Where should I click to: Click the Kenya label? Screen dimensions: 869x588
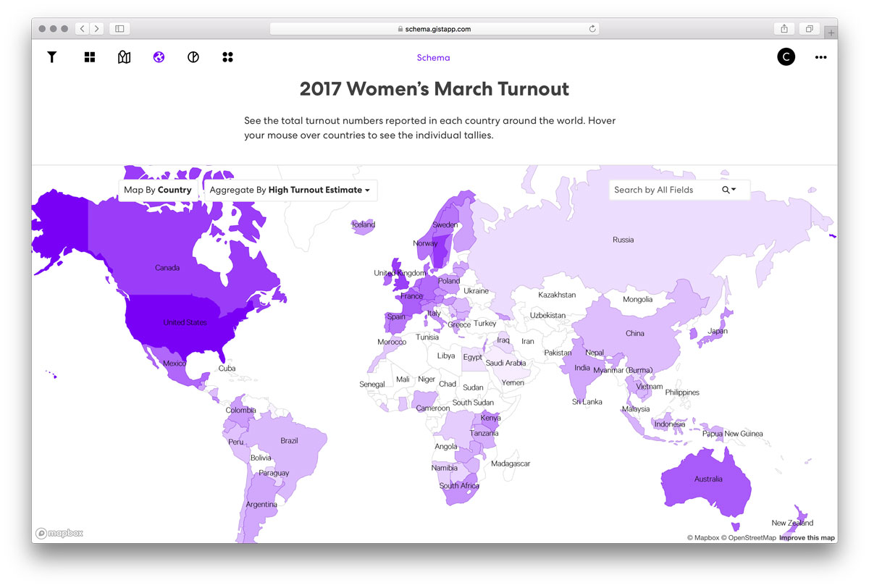click(x=490, y=419)
